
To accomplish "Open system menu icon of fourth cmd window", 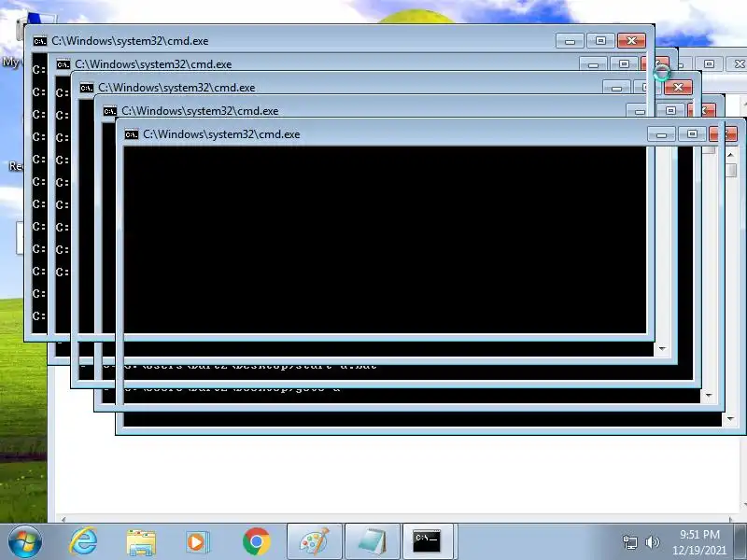I will [110, 111].
